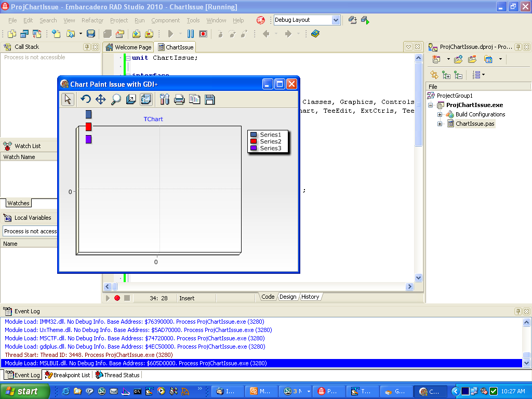Click the Run arrow in IDE toolbar
Viewport: 532px width, 399px height.
tap(170, 34)
